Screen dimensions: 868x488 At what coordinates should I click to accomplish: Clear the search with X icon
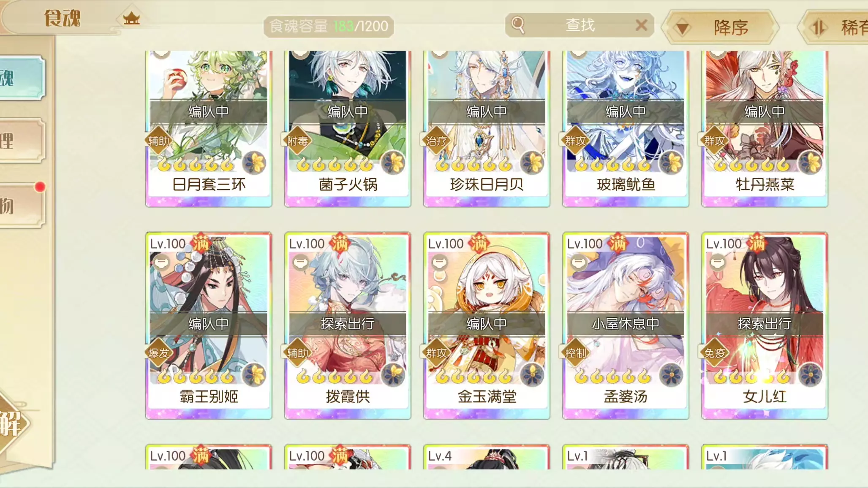[x=641, y=25]
